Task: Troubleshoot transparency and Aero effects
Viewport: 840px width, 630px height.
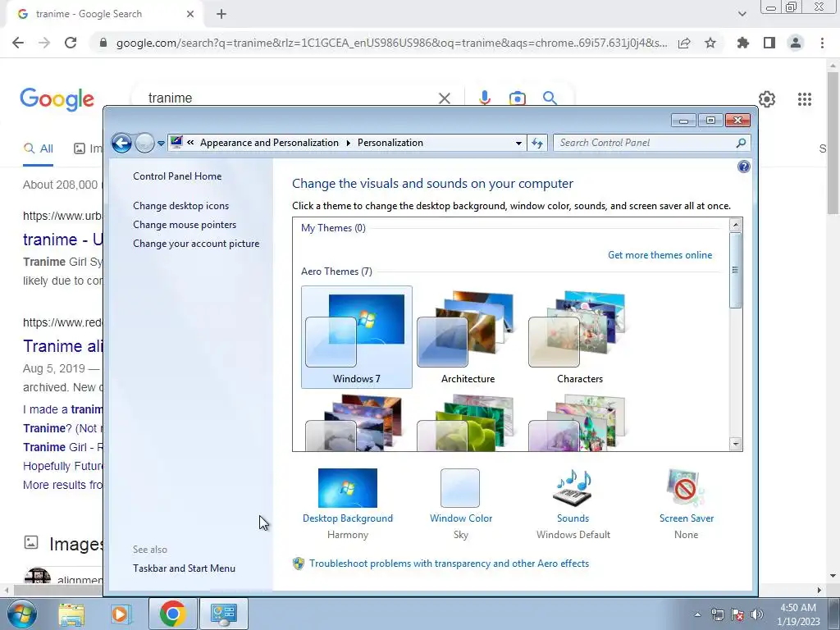Action: tap(449, 564)
